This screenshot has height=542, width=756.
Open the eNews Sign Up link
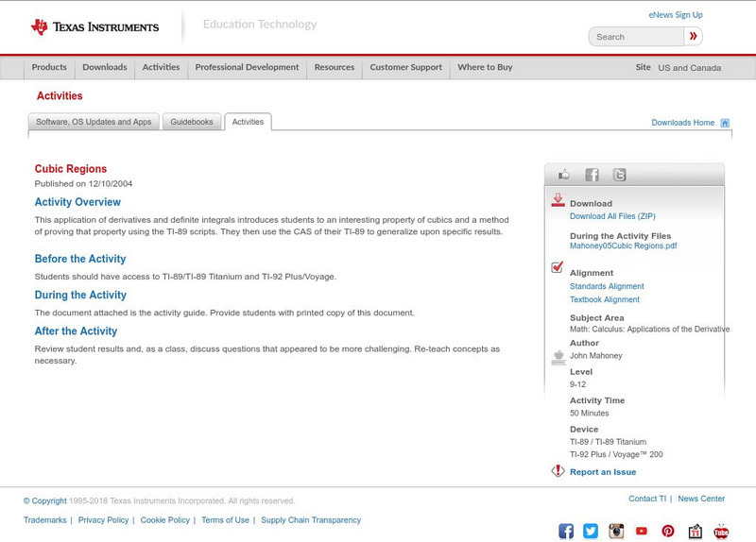point(676,15)
